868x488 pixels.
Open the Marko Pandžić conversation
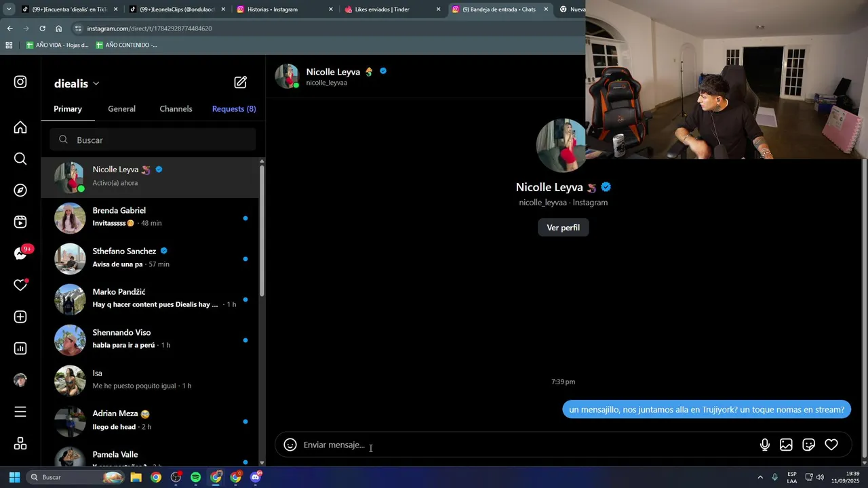pos(150,299)
